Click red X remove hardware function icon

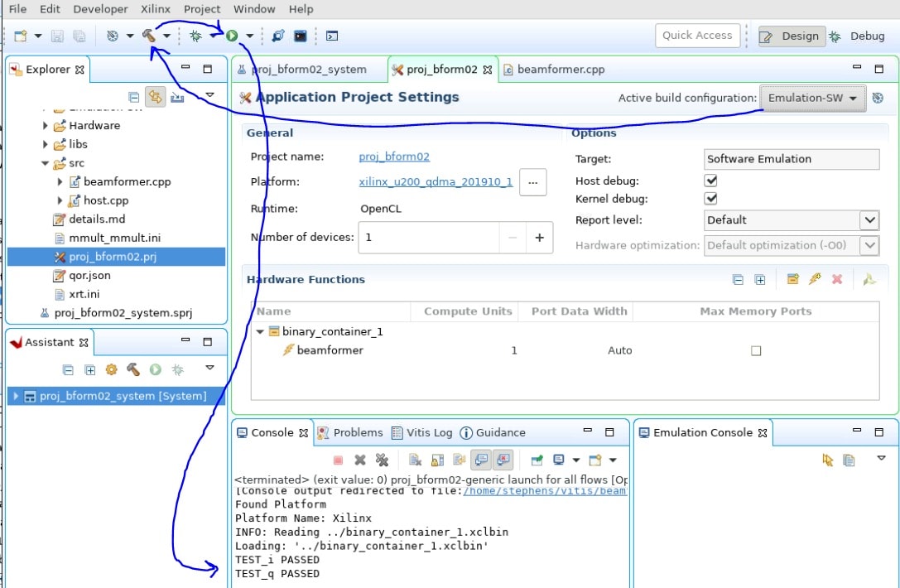pyautogui.click(x=837, y=279)
